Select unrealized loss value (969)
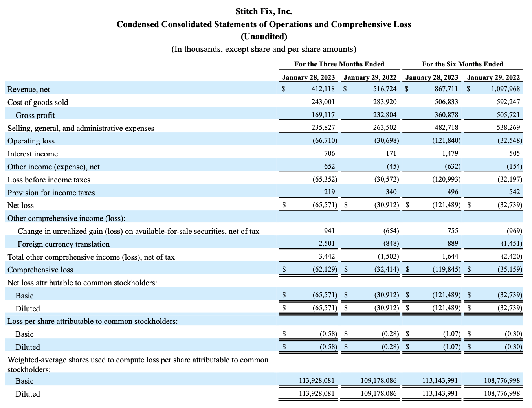The height and width of the screenshot is (408, 532). pyautogui.click(x=514, y=231)
